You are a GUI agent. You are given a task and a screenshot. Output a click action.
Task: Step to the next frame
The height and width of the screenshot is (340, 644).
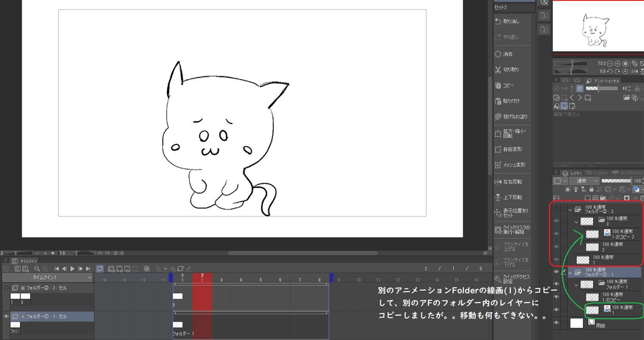tap(80, 268)
